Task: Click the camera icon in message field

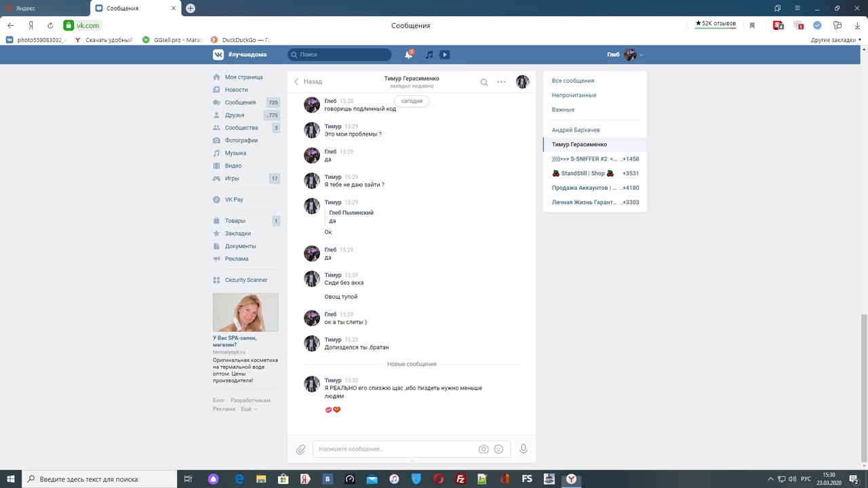Action: coord(484,449)
